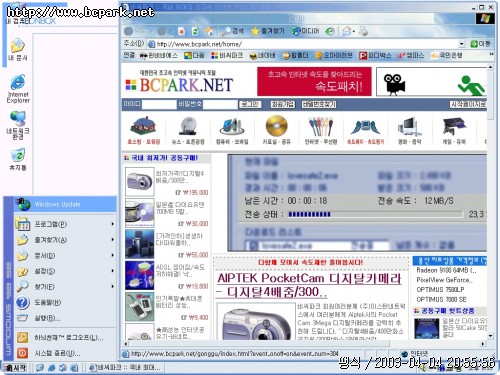Click the Start button on taskbar
Image resolution: width=500 pixels, height=375 pixels.
[x=16, y=368]
